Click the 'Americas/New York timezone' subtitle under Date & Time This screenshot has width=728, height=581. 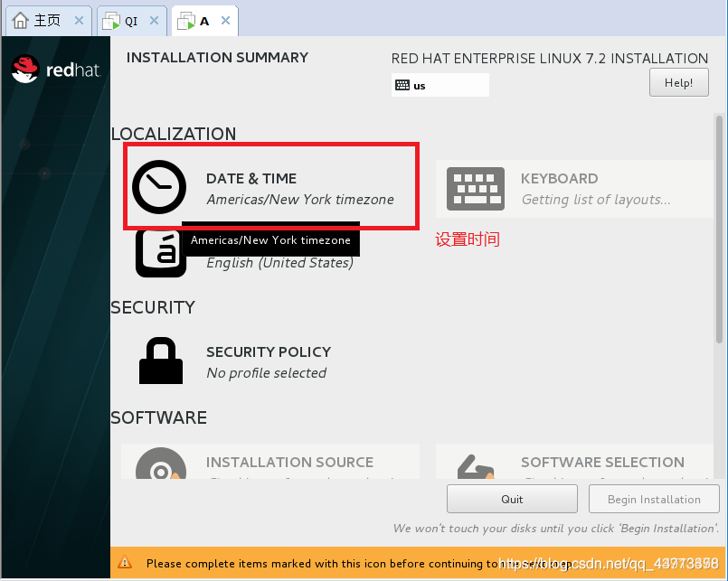300,200
